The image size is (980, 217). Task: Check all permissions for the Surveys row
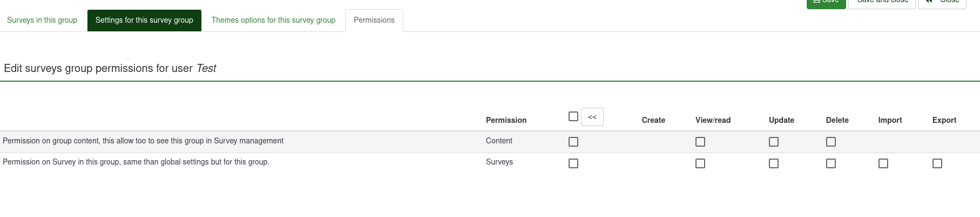coord(573,163)
